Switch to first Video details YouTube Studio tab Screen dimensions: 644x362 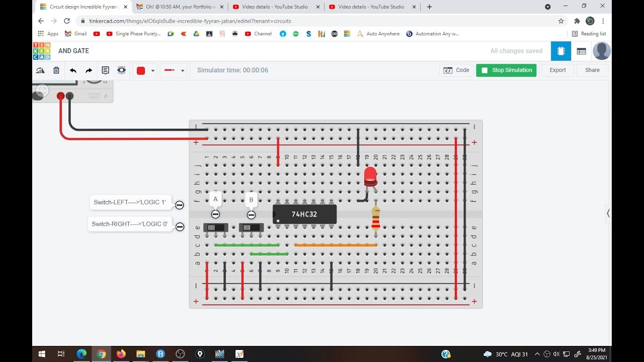[x=276, y=7]
